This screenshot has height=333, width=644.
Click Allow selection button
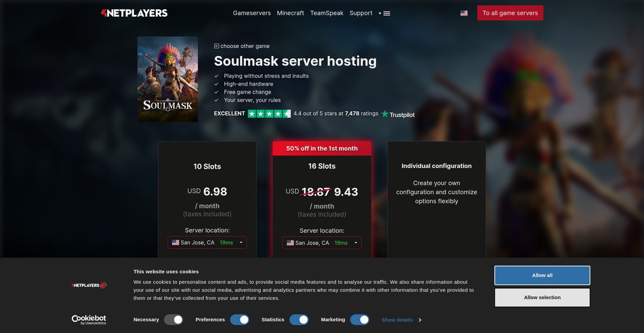542,298
